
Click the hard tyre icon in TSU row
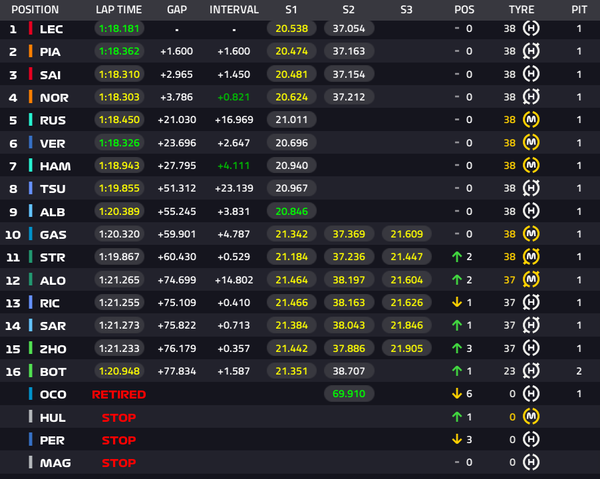[x=531, y=188]
